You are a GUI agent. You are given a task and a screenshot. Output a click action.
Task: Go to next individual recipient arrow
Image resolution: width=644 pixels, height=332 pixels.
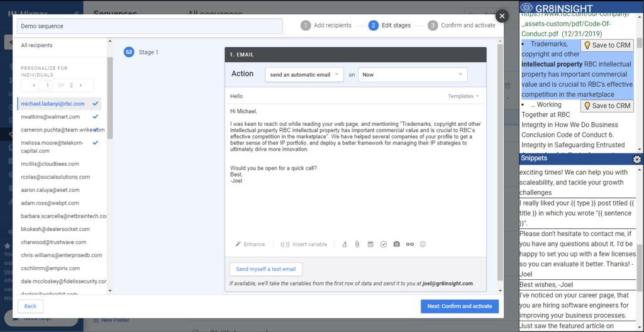click(81, 85)
